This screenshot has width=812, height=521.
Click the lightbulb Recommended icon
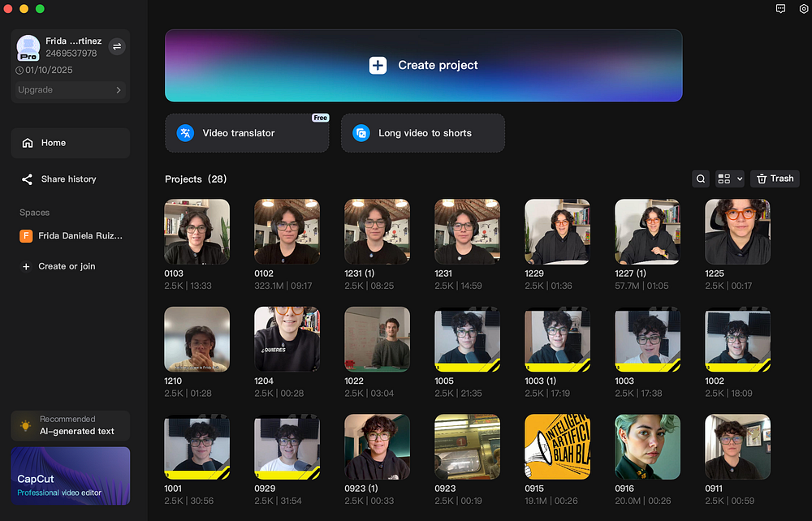(x=25, y=425)
